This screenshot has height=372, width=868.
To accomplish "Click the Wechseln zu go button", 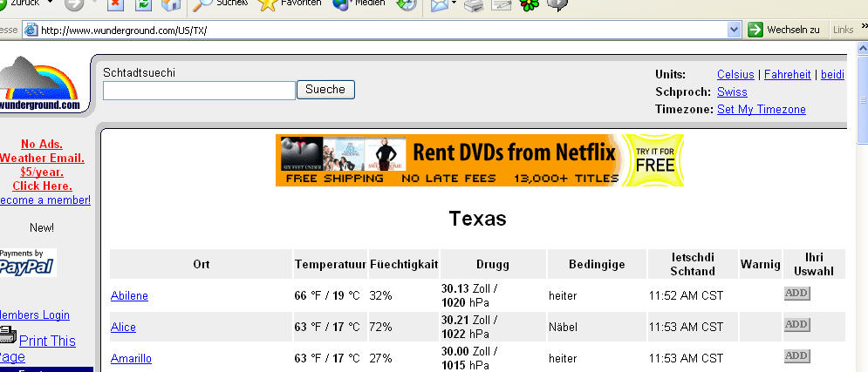I will [x=784, y=30].
